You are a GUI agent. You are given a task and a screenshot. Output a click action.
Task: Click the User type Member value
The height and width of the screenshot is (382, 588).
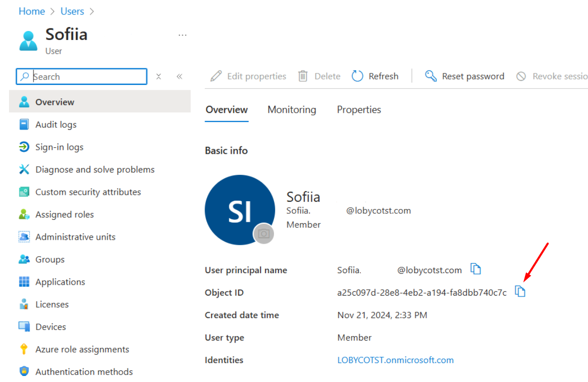(354, 338)
